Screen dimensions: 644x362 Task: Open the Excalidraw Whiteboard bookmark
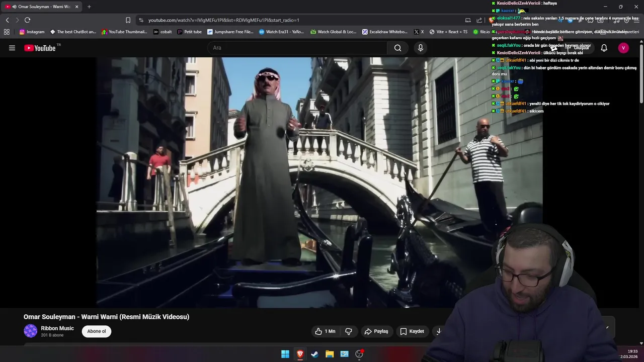coord(385,32)
